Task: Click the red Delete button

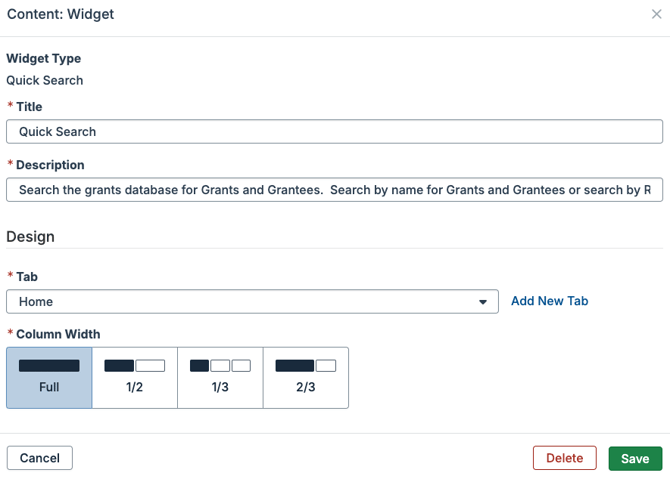Action: tap(564, 458)
